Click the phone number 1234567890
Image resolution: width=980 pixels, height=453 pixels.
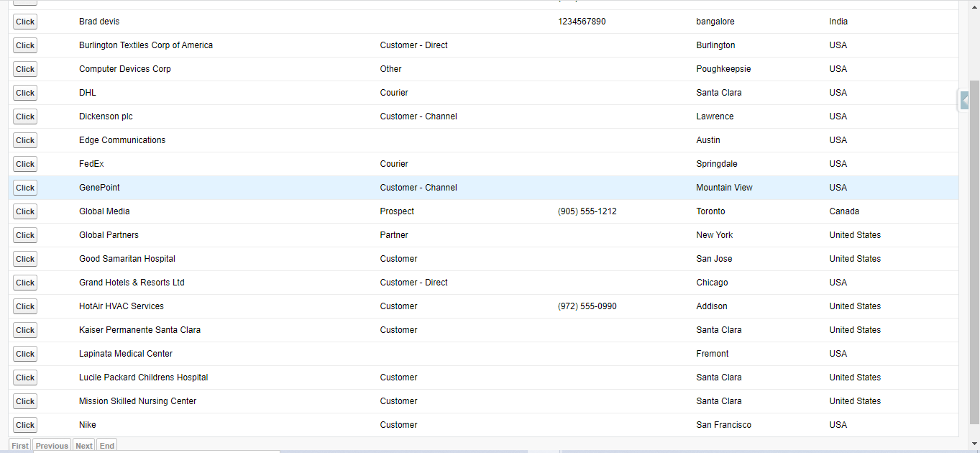pos(582,22)
